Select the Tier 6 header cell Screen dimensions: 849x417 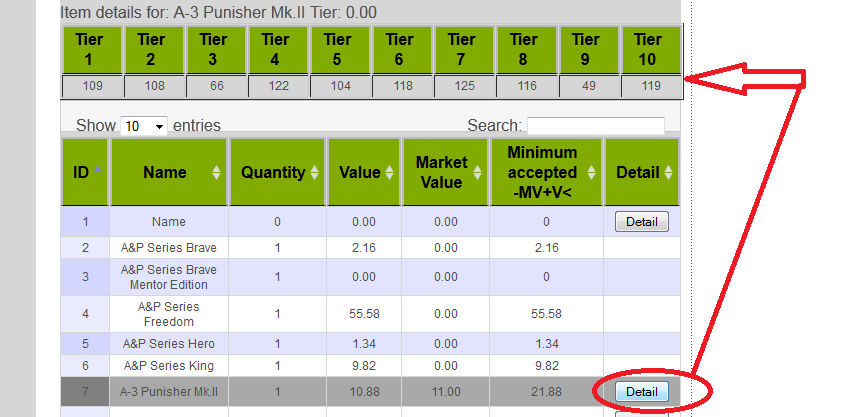pos(402,50)
